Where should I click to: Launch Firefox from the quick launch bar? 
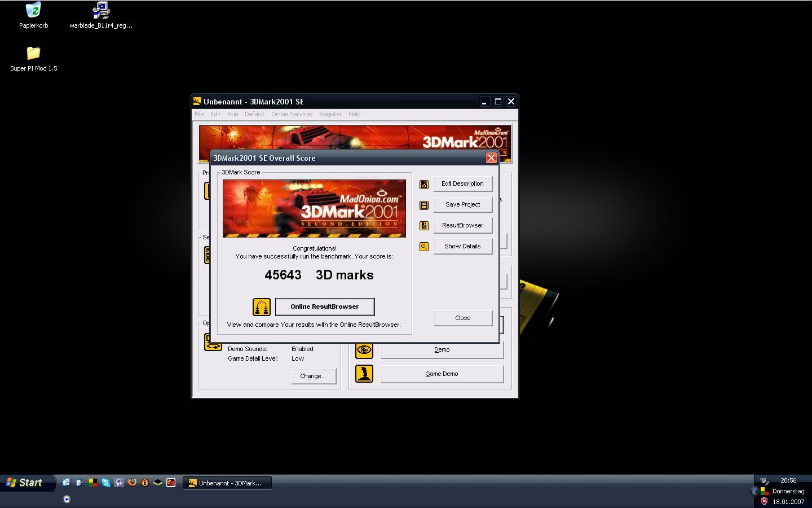click(x=132, y=483)
